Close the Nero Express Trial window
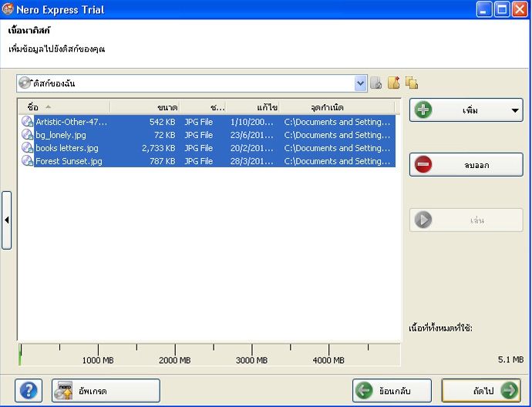 (520, 9)
